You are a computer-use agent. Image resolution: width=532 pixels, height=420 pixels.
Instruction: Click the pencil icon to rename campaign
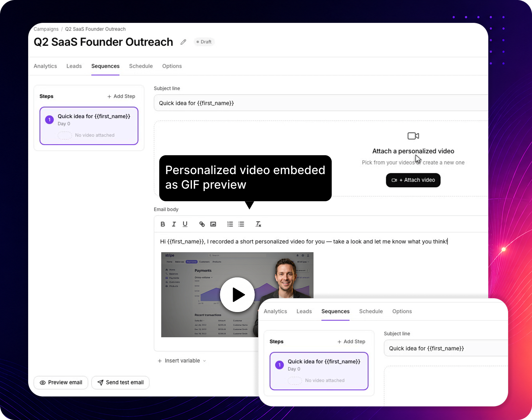click(183, 42)
